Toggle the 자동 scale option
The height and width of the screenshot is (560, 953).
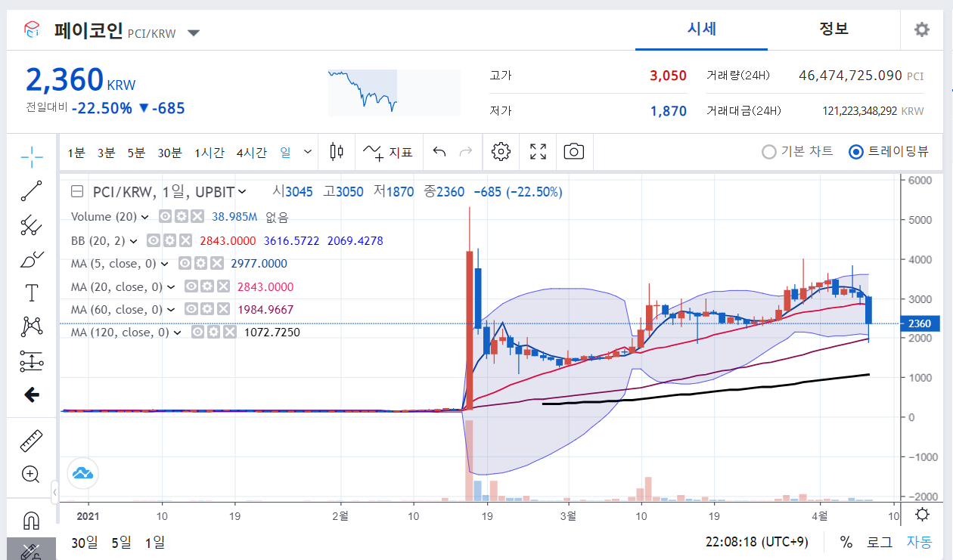point(919,542)
